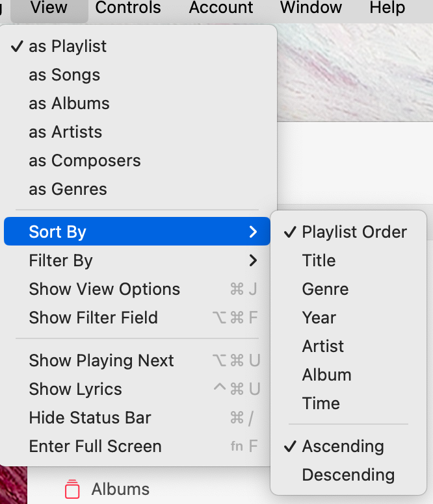The image size is (433, 504).
Task: Sort the playlist by Artist
Action: [348, 346]
